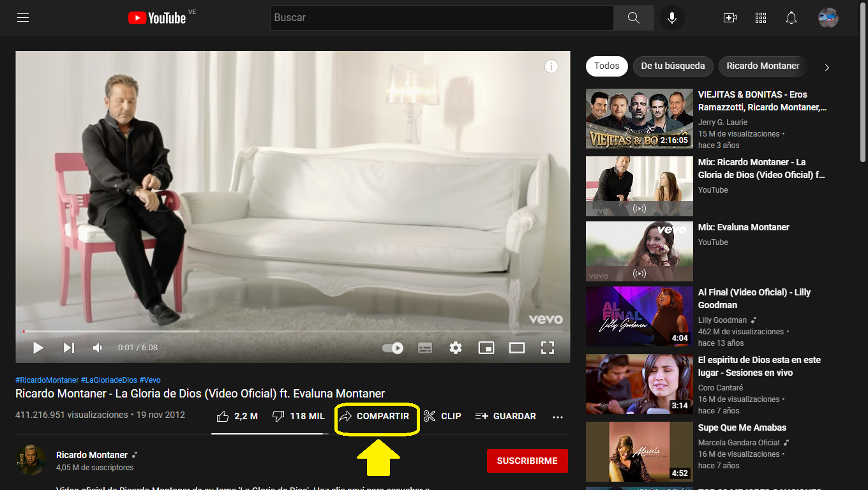Save the video with GUARDAR
The height and width of the screenshot is (490, 868).
point(505,416)
